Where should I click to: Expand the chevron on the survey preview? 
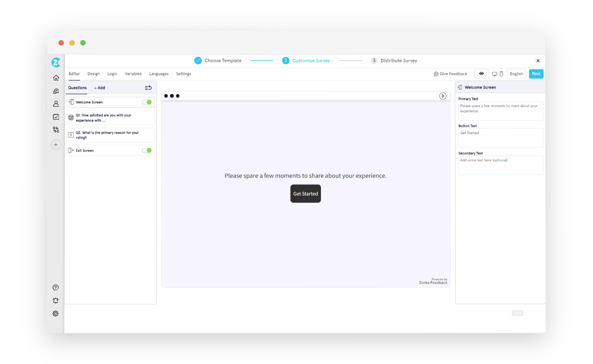443,96
